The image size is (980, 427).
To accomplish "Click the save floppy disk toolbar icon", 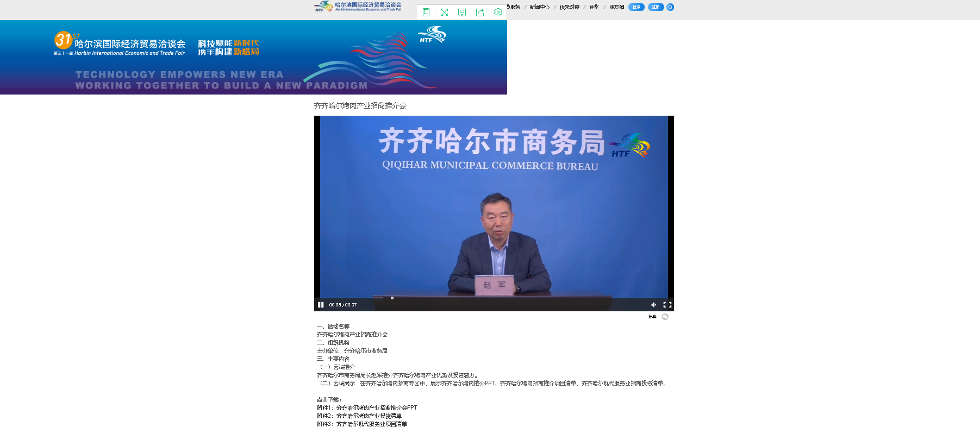I will pyautogui.click(x=462, y=12).
